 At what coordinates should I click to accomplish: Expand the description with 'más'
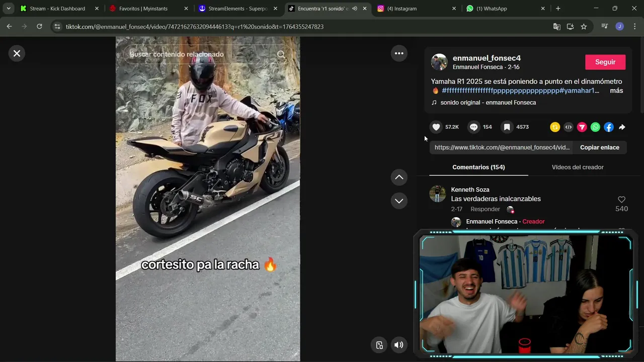[616, 90]
